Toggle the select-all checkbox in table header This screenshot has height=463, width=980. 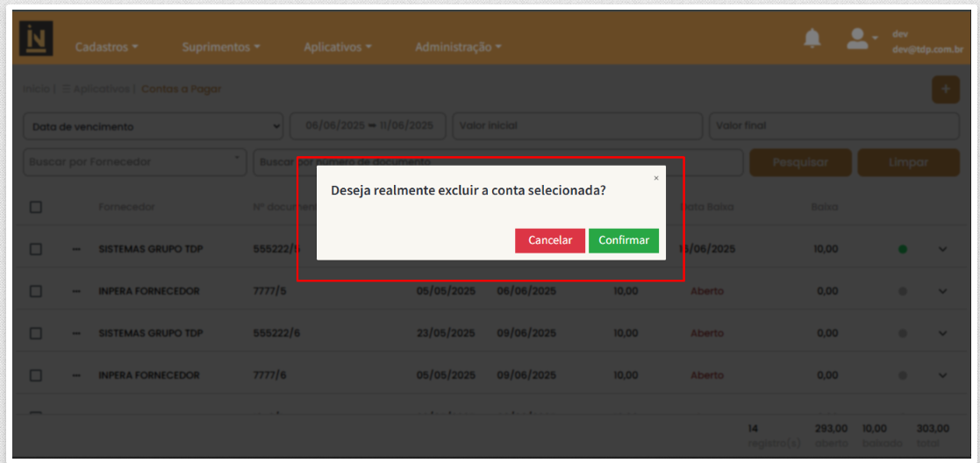[36, 207]
